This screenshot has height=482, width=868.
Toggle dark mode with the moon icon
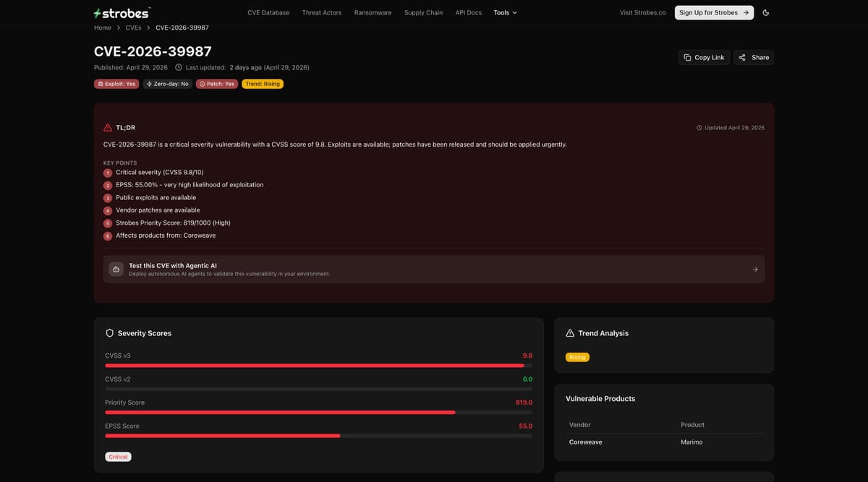pos(766,12)
